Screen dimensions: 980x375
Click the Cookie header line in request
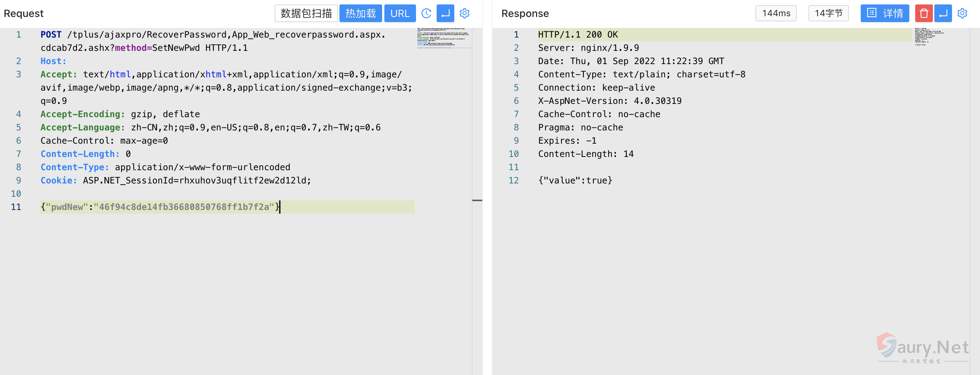click(175, 181)
